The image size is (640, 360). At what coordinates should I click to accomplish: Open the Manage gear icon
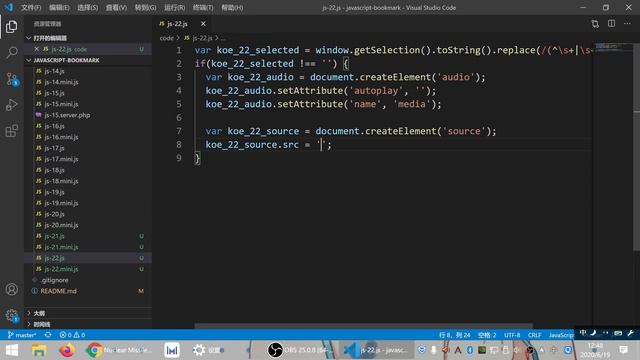coord(11,316)
